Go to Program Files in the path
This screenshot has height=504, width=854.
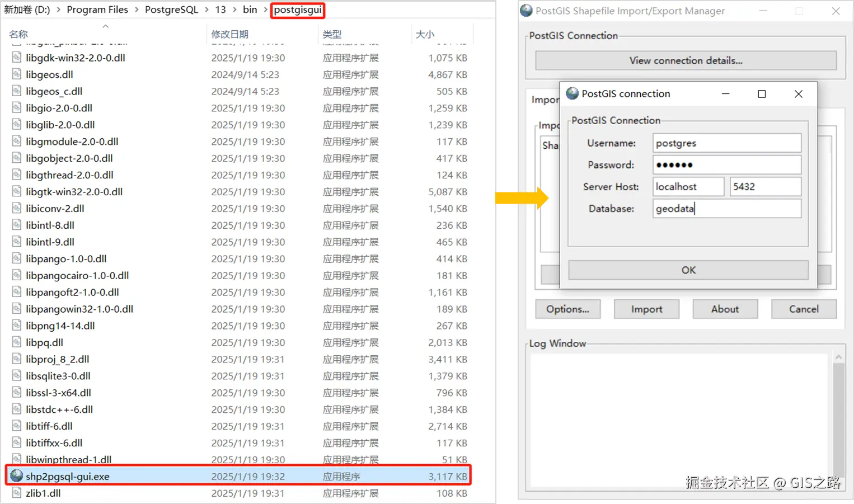point(97,10)
